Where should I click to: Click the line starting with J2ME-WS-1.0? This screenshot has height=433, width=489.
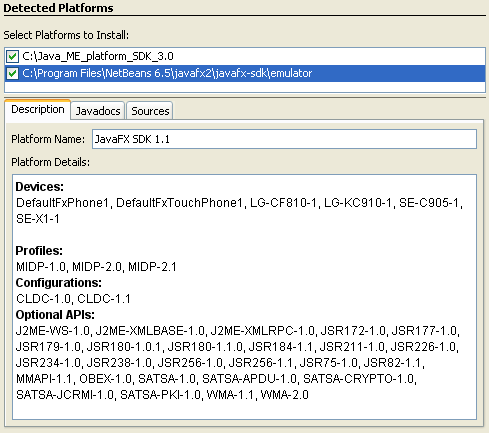(x=238, y=331)
